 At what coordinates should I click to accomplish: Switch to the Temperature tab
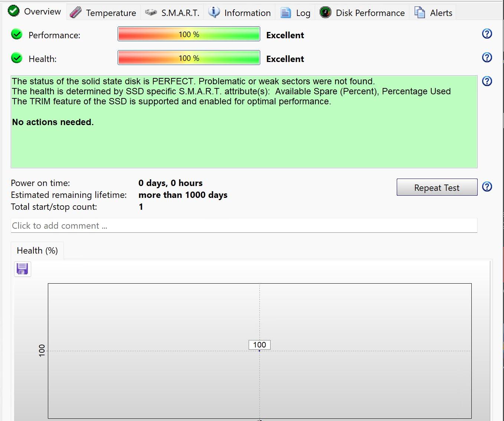(x=104, y=13)
